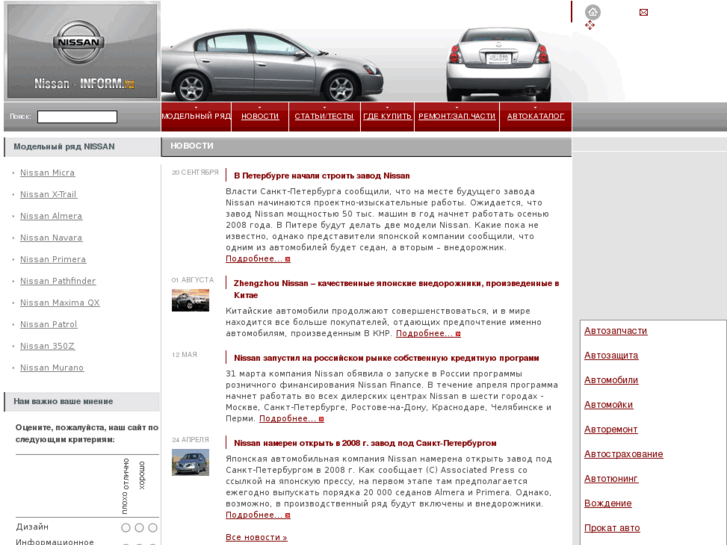Screen dimensions: 727x545
Task: Open the Прокат авто sidebar link
Action: click(612, 528)
